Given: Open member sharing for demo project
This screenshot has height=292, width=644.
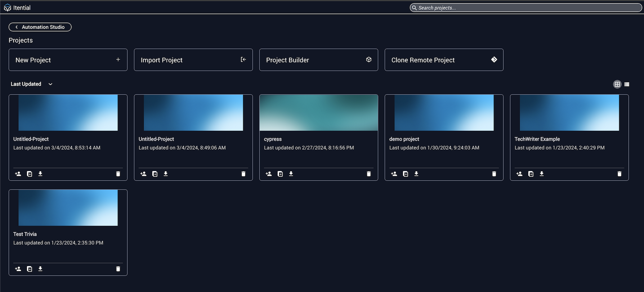Looking at the screenshot, I should (394, 174).
